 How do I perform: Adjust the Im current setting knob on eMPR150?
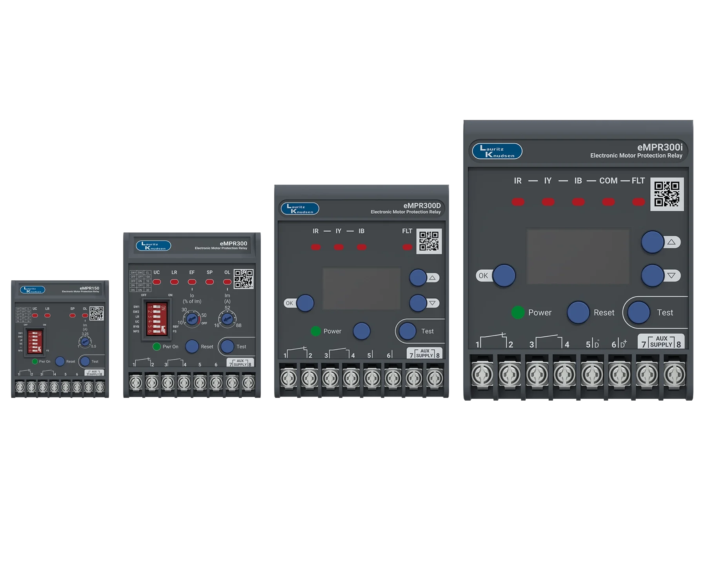[x=85, y=342]
